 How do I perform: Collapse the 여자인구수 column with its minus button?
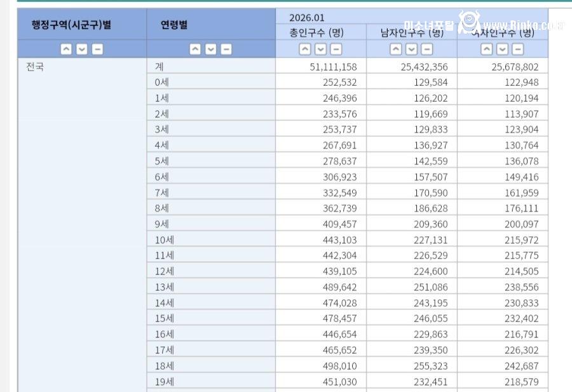[x=518, y=49]
